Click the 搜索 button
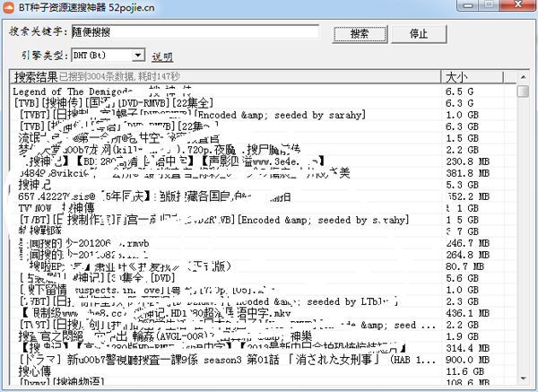This screenshot has width=538, height=392. point(360,34)
